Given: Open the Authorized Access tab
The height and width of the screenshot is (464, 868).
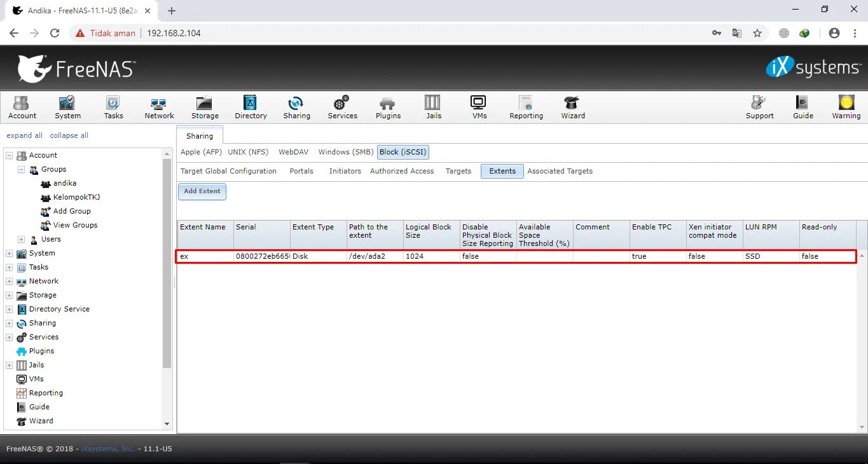Looking at the screenshot, I should pos(402,171).
